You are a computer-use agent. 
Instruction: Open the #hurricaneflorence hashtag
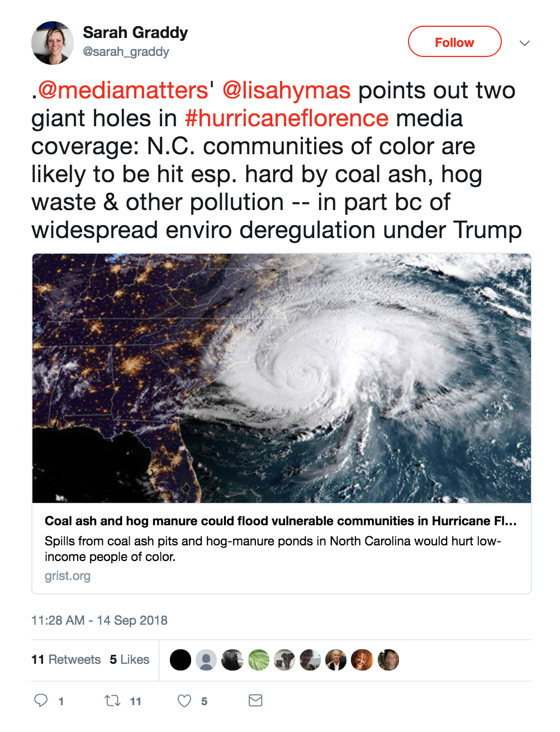(286, 118)
